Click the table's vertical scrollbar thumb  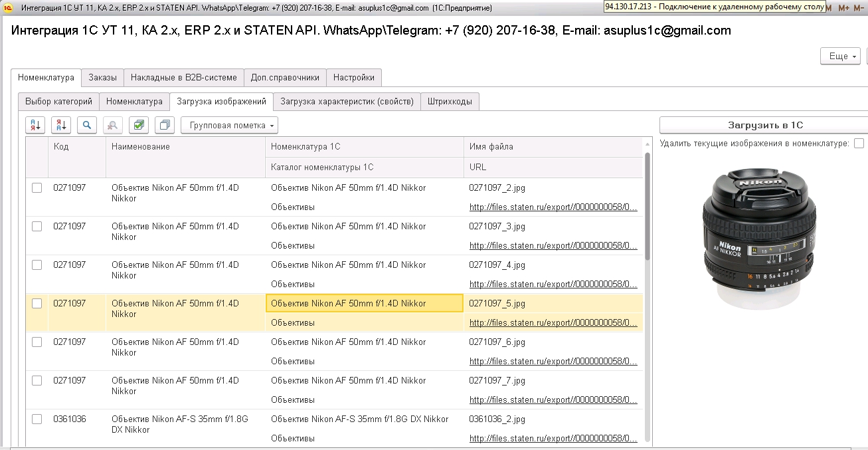648,206
